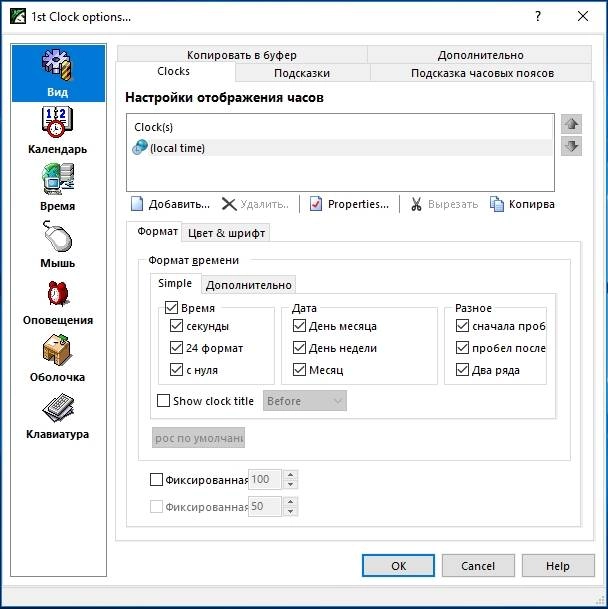Open clock Properties...
Screen dimensions: 608x609
tap(349, 204)
